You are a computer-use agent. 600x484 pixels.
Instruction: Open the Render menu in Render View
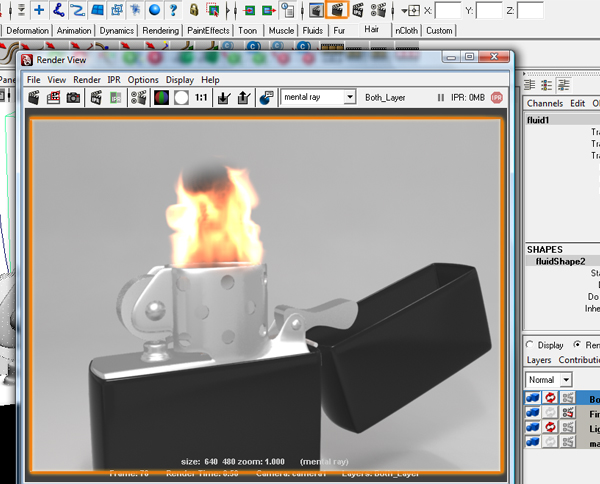click(x=87, y=80)
